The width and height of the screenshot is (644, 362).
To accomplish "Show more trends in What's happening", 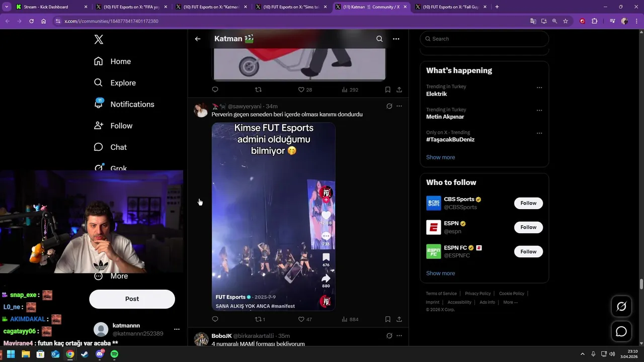I will (440, 157).
